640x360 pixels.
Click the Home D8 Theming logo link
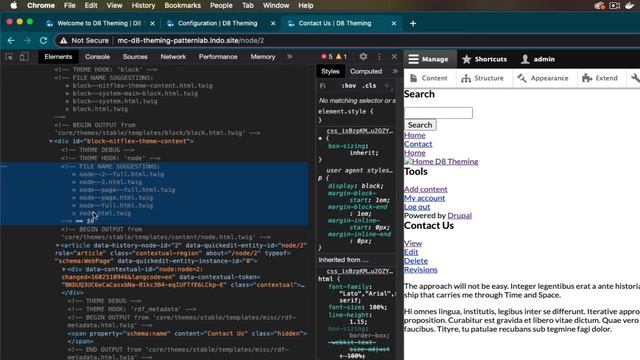441,162
